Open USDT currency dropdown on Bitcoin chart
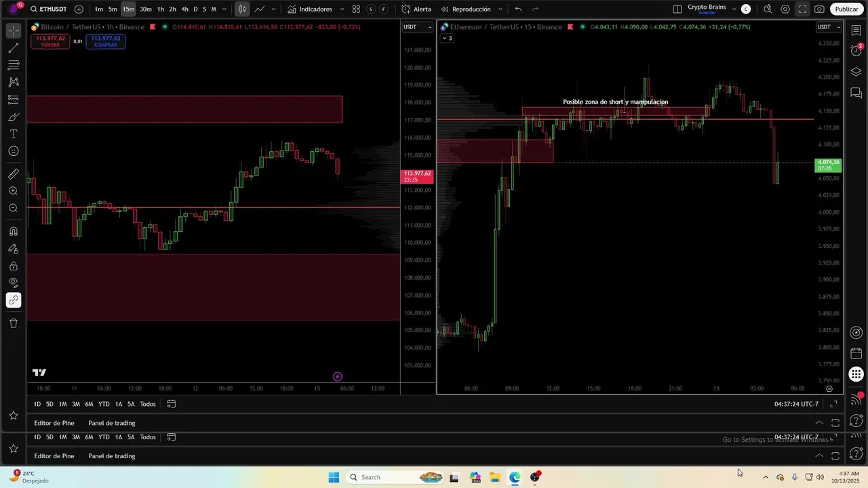The image size is (868, 488). click(x=417, y=27)
